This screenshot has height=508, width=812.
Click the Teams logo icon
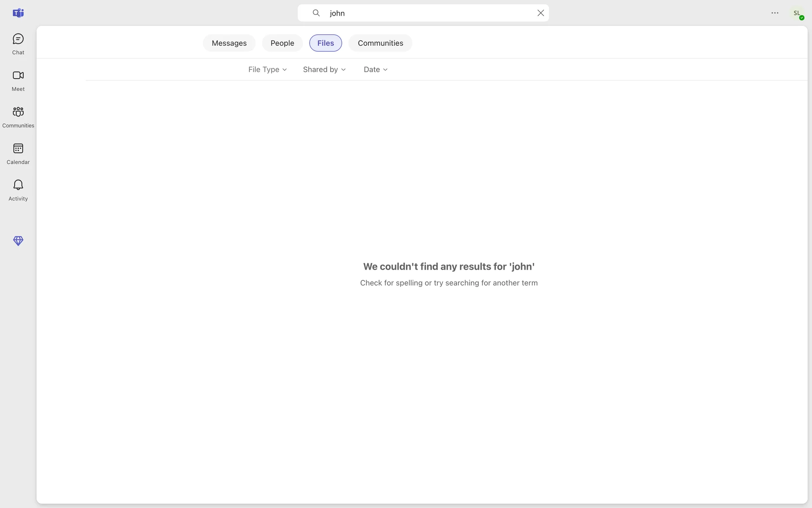coord(18,13)
